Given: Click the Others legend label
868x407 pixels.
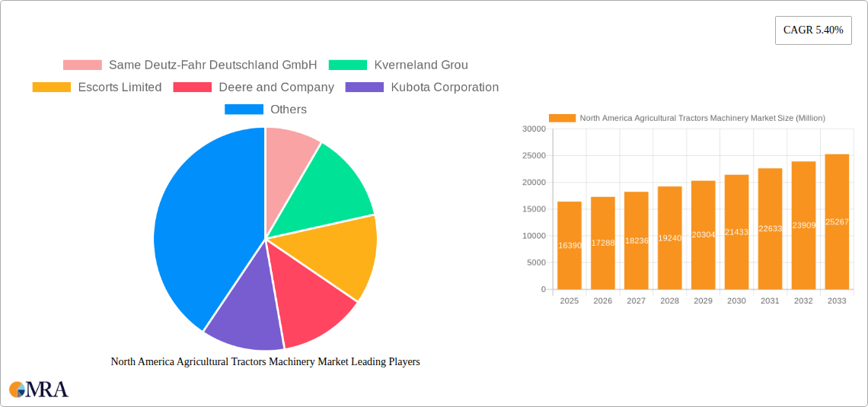Looking at the screenshot, I should (x=289, y=110).
